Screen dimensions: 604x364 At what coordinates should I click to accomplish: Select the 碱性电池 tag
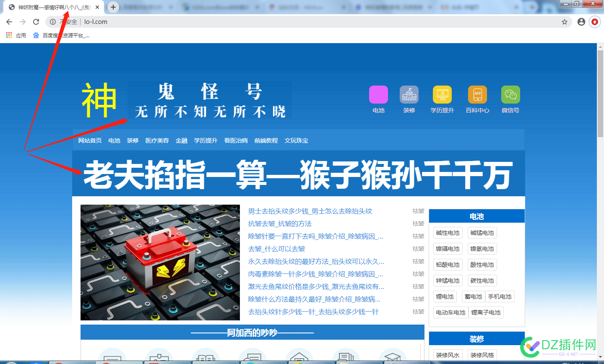click(448, 233)
